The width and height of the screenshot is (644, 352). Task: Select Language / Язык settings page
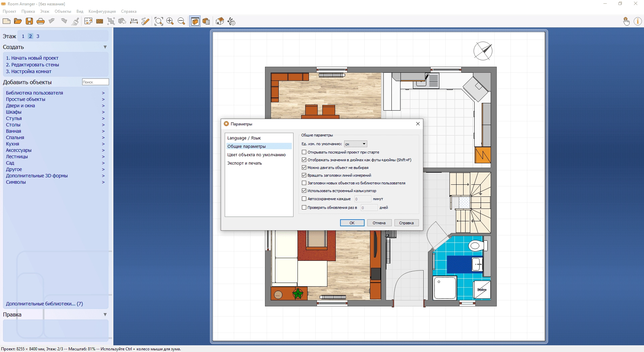[259, 138]
